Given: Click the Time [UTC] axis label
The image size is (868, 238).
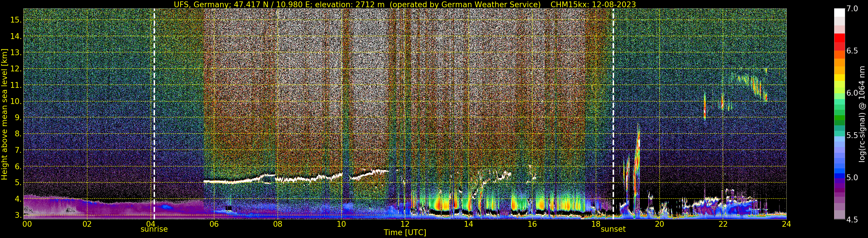Looking at the screenshot, I should point(405,233).
